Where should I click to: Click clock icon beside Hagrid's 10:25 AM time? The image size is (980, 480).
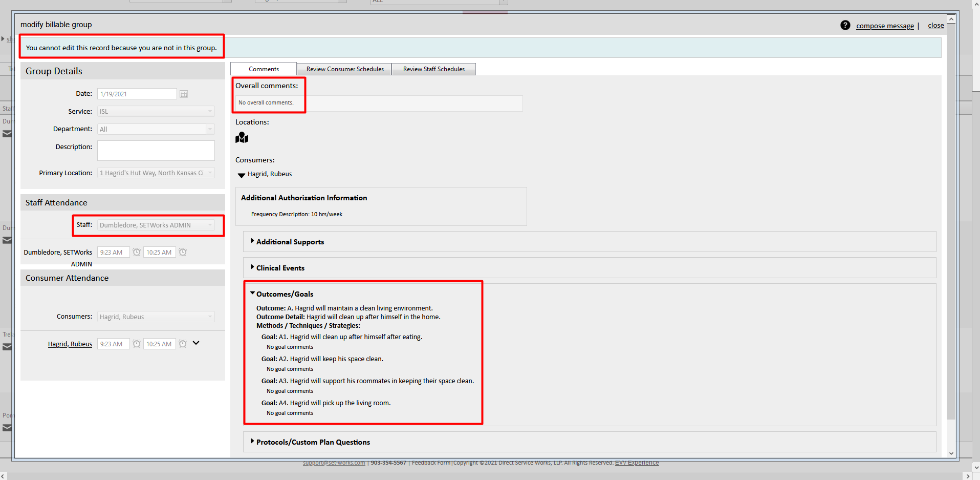183,344
